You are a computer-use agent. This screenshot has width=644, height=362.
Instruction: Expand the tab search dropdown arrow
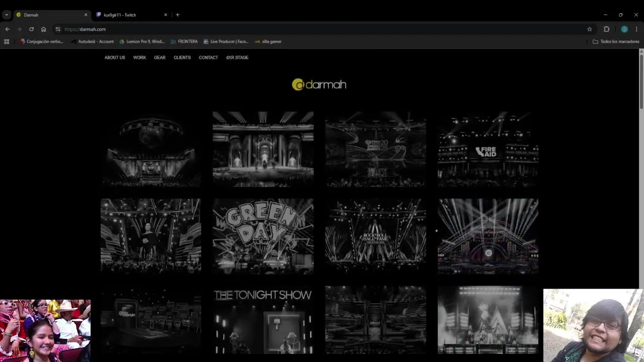[x=7, y=15]
